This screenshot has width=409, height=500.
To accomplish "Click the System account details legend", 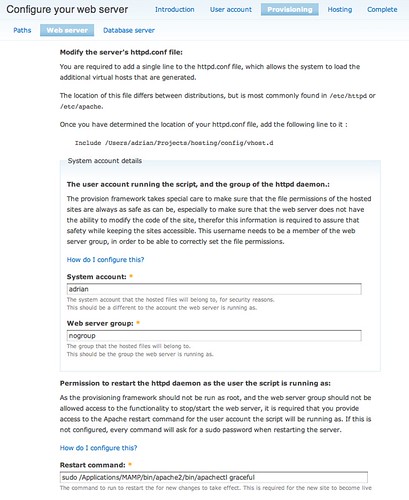I will point(105,161).
